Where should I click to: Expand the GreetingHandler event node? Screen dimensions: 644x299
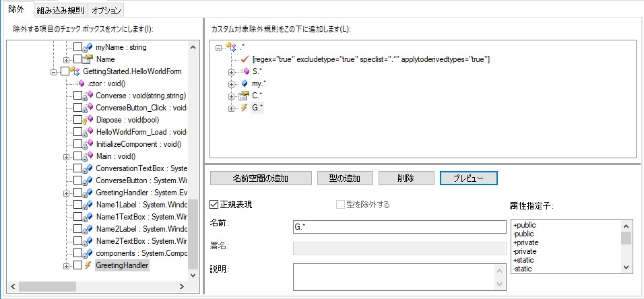(66, 266)
